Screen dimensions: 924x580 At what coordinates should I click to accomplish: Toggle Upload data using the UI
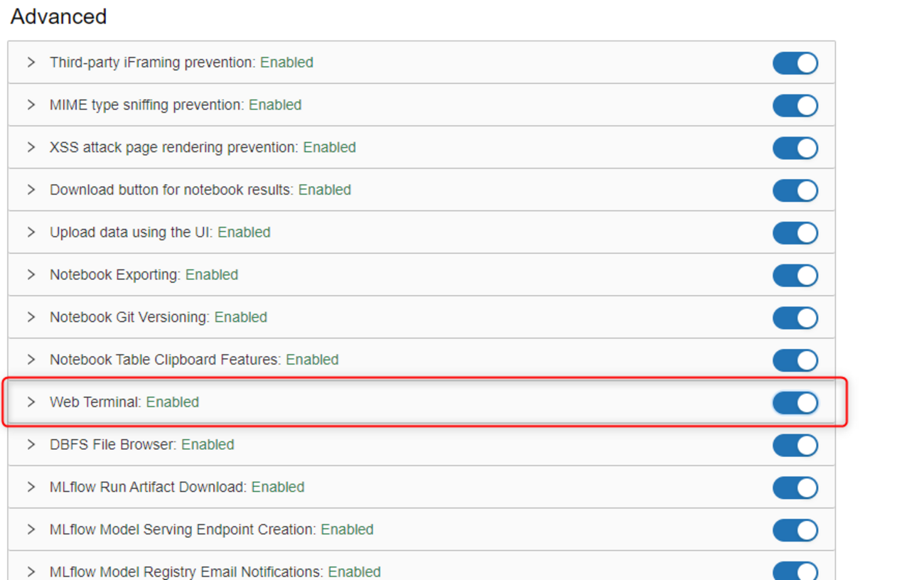click(795, 233)
